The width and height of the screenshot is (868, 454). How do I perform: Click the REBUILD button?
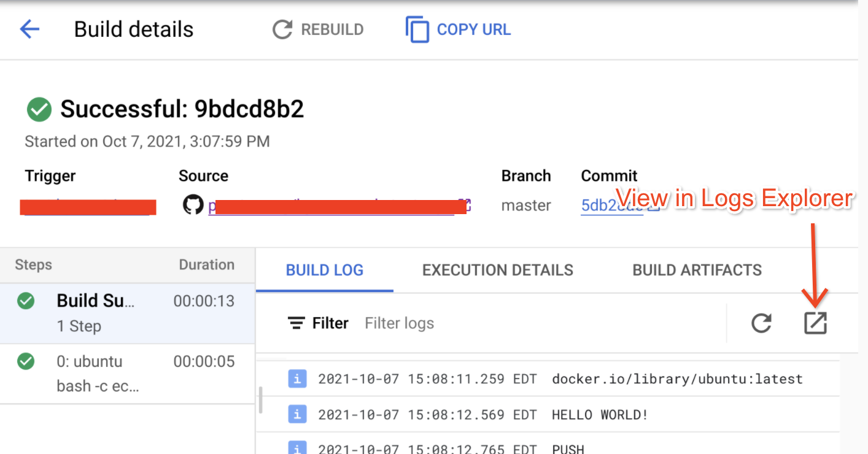pyautogui.click(x=318, y=29)
